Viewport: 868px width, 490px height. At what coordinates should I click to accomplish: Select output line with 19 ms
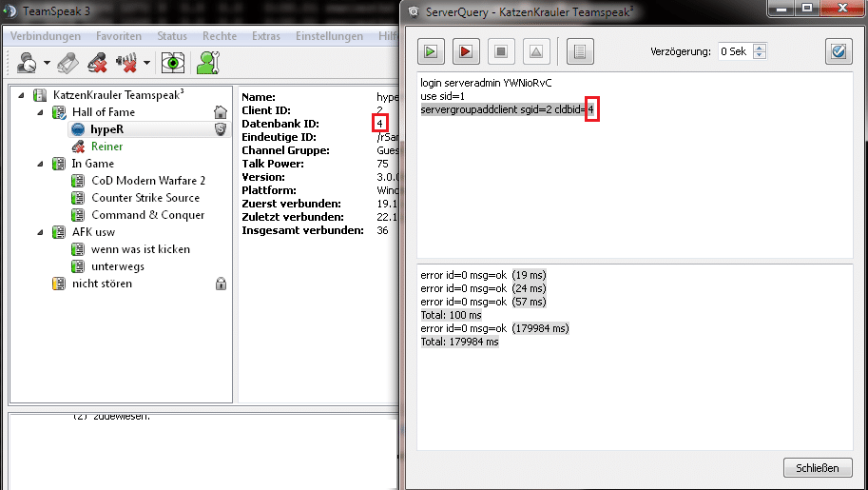[x=483, y=275]
